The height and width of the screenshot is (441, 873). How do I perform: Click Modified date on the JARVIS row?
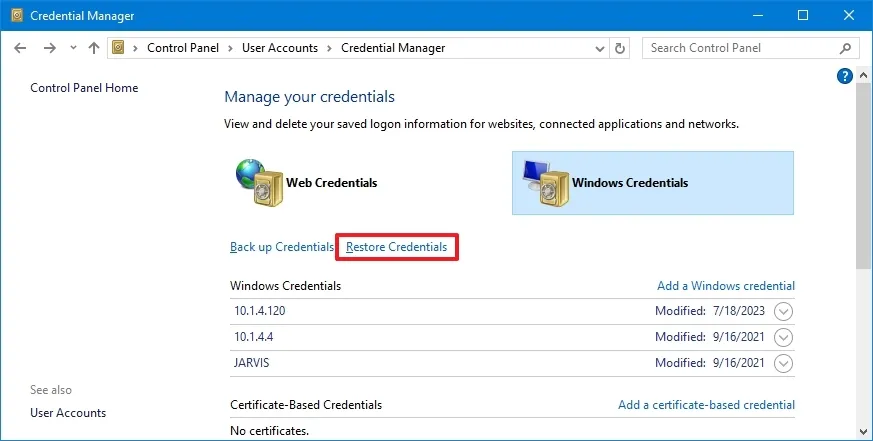pyautogui.click(x=710, y=362)
